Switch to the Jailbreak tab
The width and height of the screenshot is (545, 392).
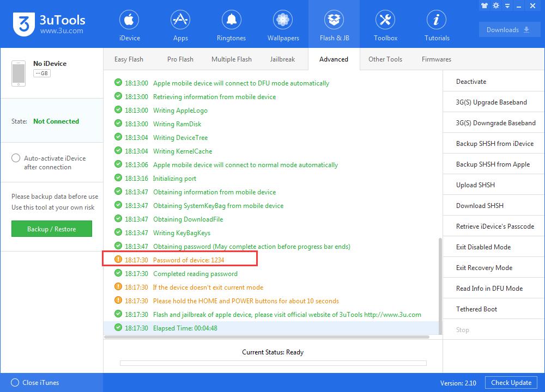coord(282,59)
